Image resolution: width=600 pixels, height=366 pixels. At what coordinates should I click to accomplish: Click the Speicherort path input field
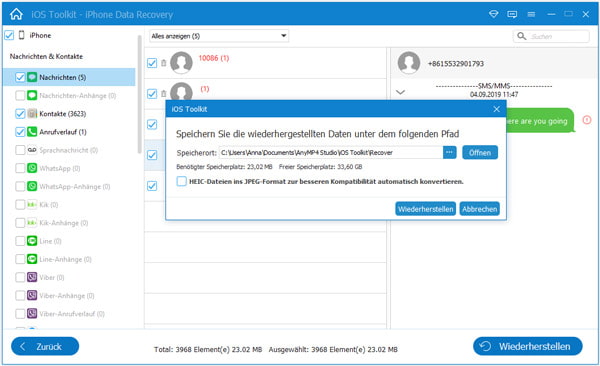point(331,152)
